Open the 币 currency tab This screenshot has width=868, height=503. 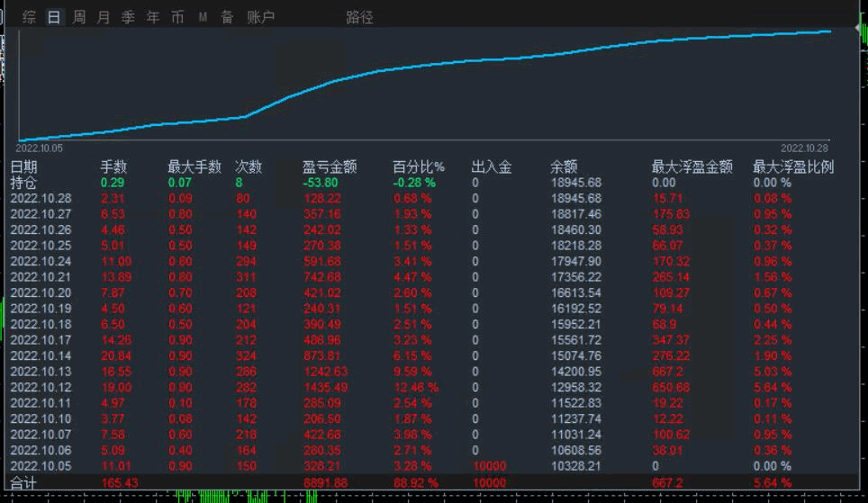(x=177, y=17)
